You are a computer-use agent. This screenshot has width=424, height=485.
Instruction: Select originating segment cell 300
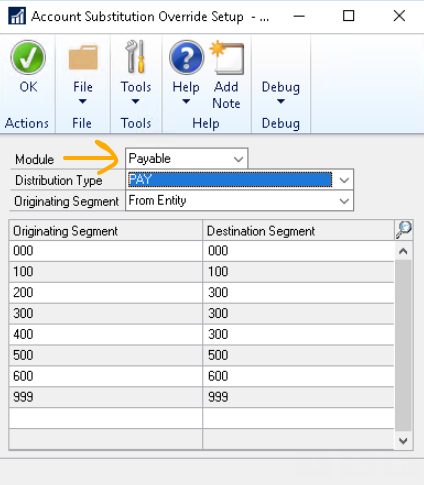click(106, 314)
